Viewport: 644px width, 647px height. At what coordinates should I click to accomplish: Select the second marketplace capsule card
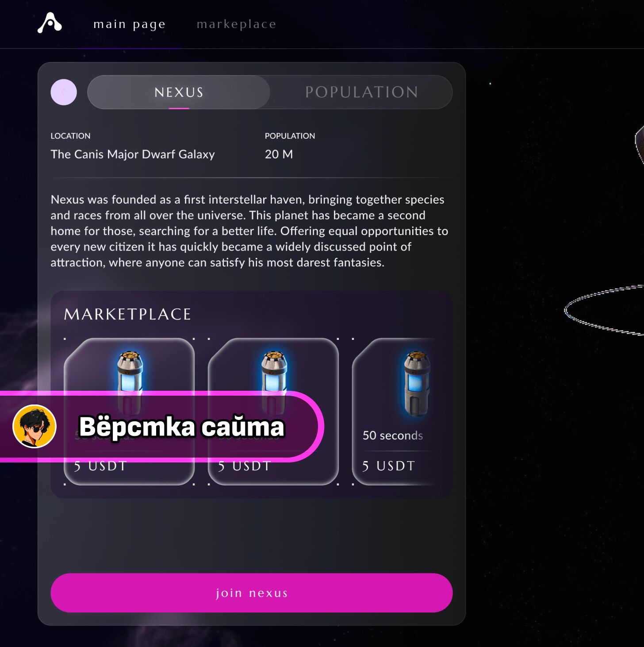(x=273, y=412)
